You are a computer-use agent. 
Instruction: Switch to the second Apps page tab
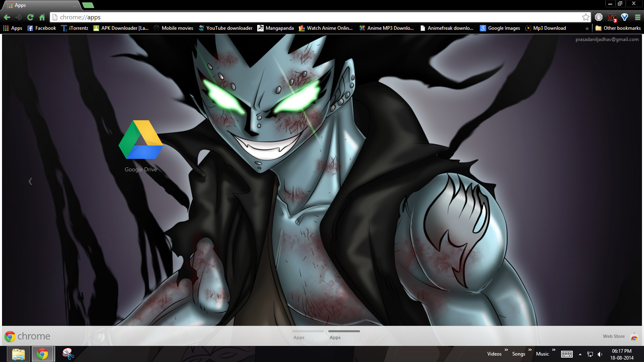(344, 335)
